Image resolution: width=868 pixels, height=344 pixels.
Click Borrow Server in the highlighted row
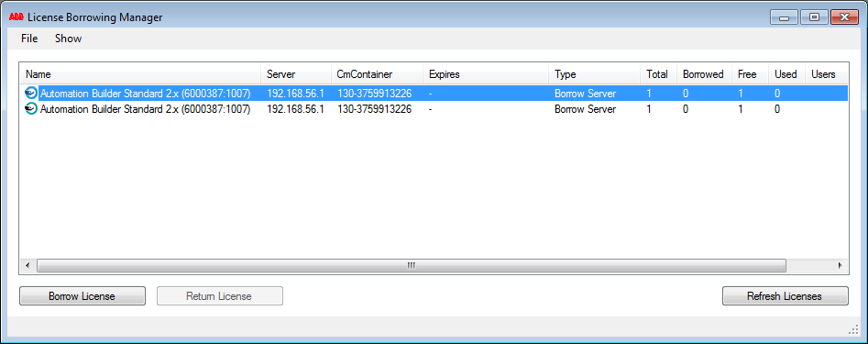point(585,93)
